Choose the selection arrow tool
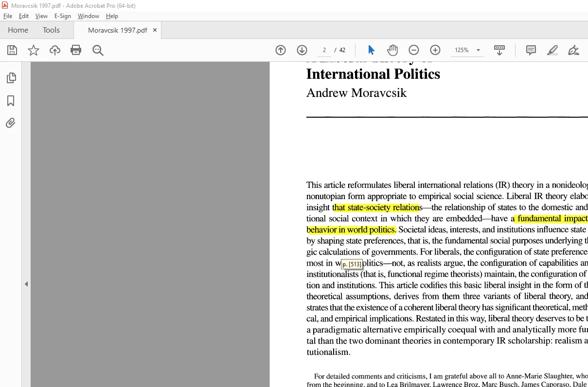 [372, 50]
